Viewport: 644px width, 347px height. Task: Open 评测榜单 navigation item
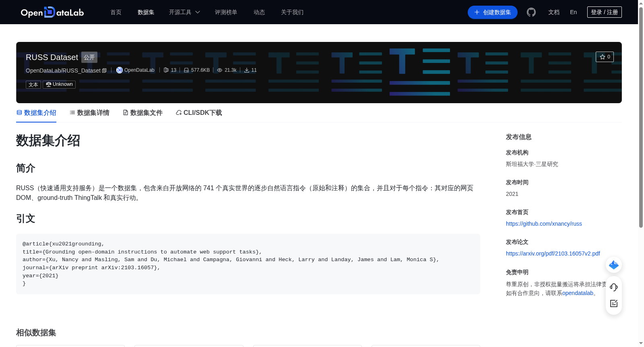coord(226,12)
